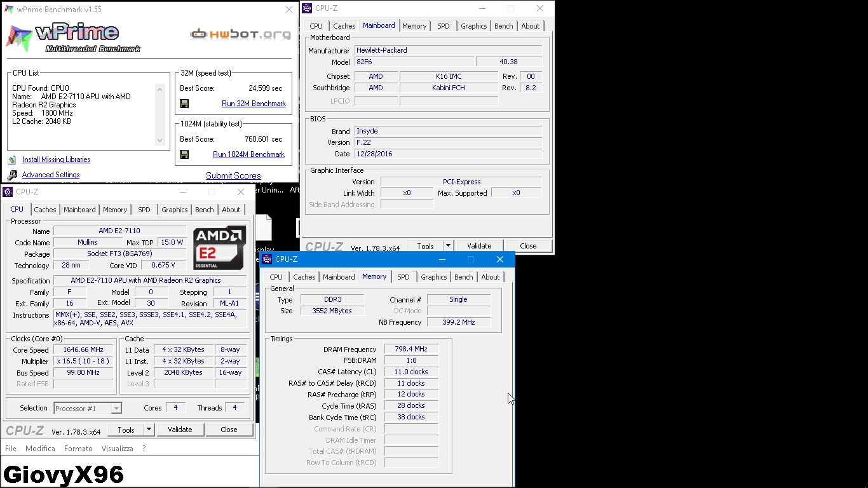Select About tab in Memory window
868x488 pixels.
[491, 277]
